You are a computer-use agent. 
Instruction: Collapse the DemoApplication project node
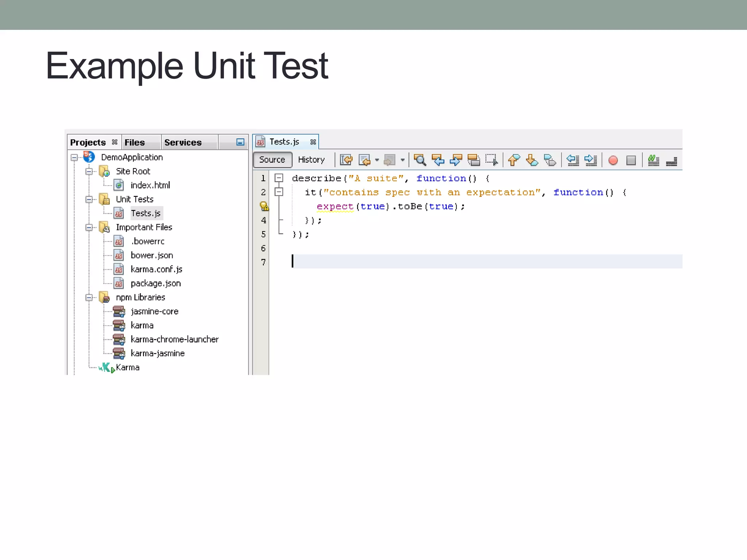tap(74, 157)
